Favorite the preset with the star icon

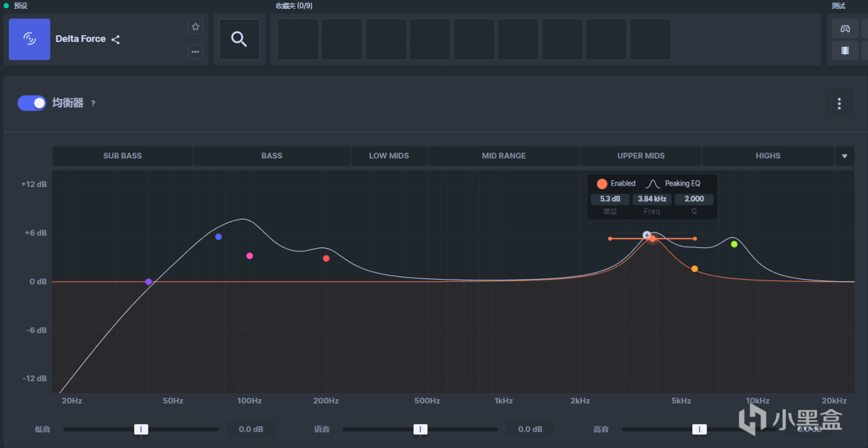pos(195,27)
